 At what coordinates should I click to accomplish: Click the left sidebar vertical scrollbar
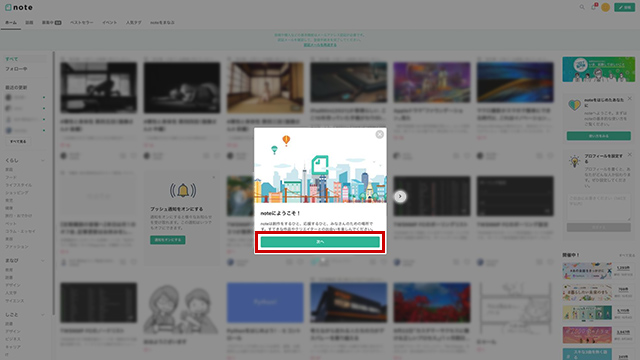[x=53, y=183]
